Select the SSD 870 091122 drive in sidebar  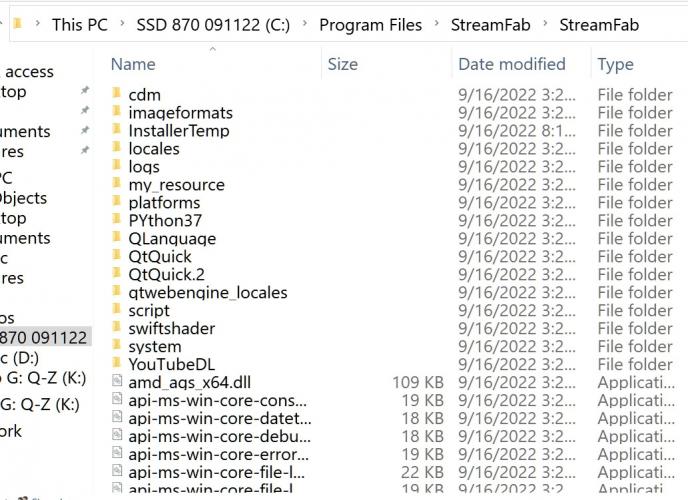[x=44, y=337]
